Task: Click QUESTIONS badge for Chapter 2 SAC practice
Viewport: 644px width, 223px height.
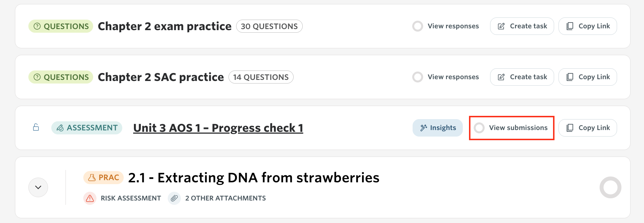Action: (x=61, y=77)
